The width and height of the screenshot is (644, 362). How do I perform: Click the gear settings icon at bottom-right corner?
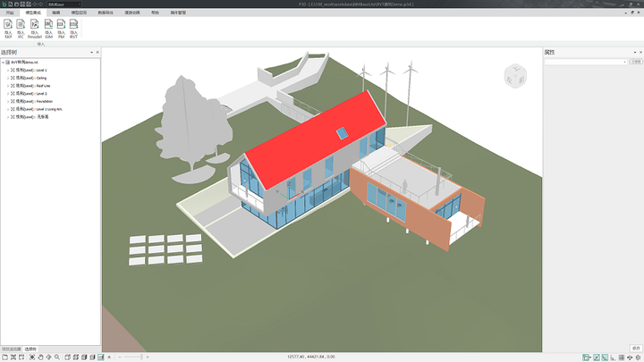point(639,358)
